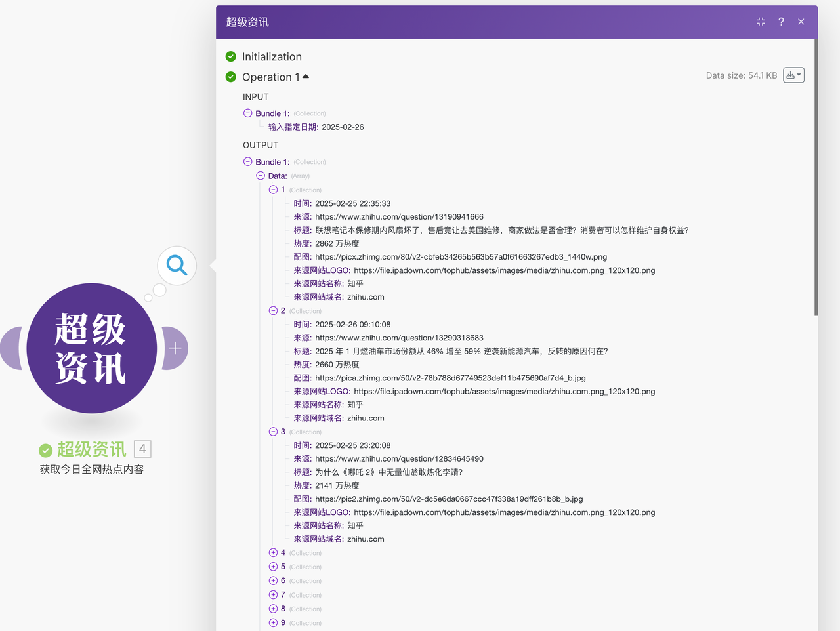Click the 超级资讯 purple module circle
Screen dimensions: 840x631
pos(91,348)
